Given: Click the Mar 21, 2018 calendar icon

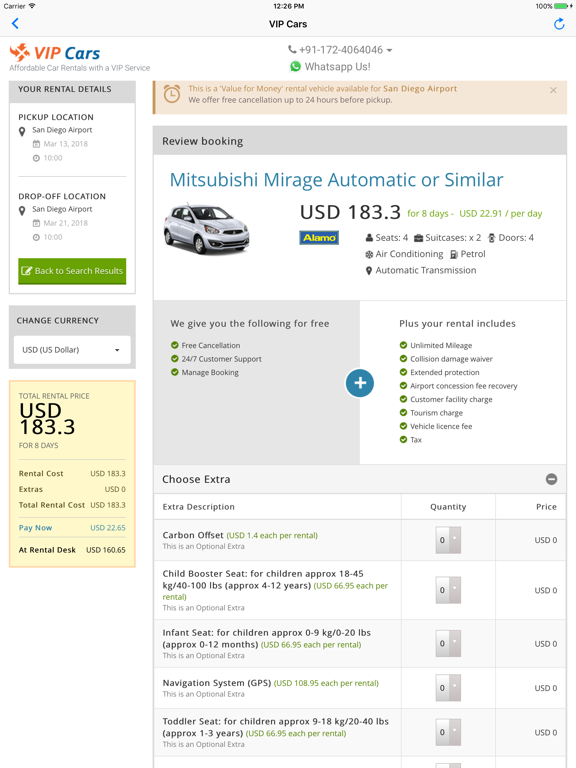Looking at the screenshot, I should tap(36, 223).
